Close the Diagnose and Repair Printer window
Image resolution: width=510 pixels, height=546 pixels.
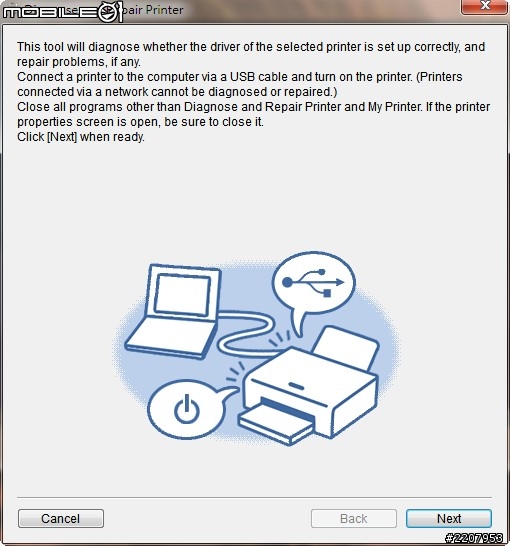click(x=484, y=6)
